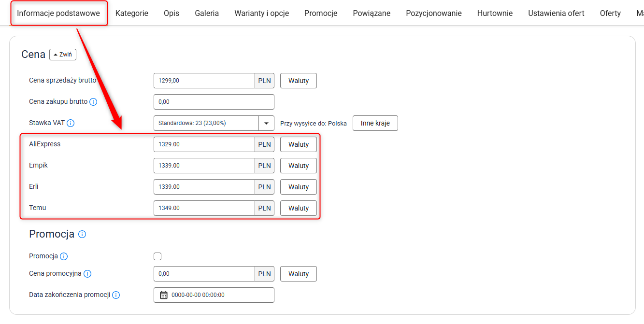
Task: Go to the Pozycjonowanie tab
Action: click(433, 13)
